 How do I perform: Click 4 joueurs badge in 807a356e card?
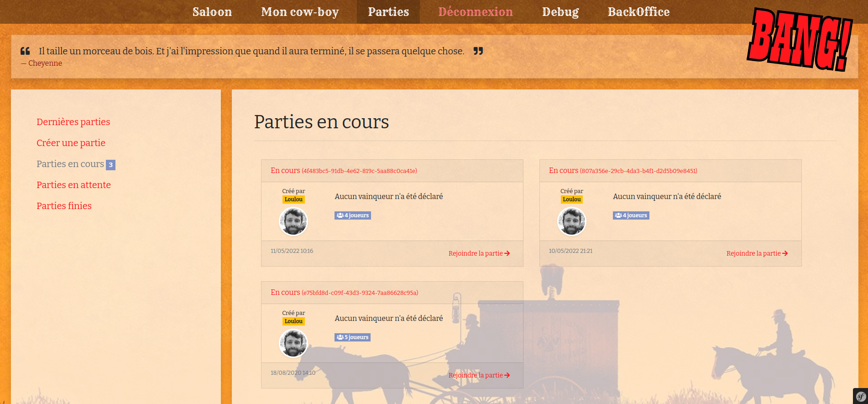(x=631, y=215)
